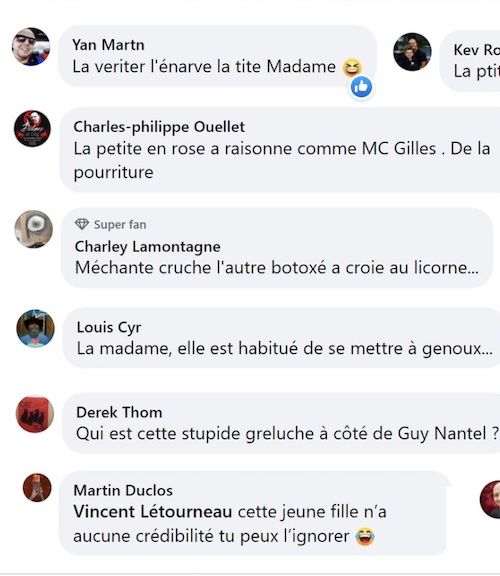500x576 pixels.
Task: Visit Charley Lamontagne's profile name link
Action: click(148, 246)
